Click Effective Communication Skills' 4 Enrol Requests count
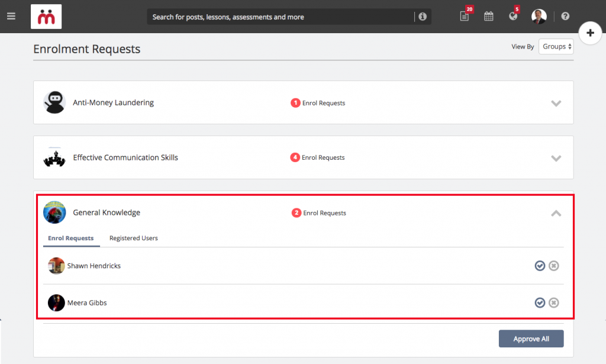The image size is (606, 364). coord(317,157)
